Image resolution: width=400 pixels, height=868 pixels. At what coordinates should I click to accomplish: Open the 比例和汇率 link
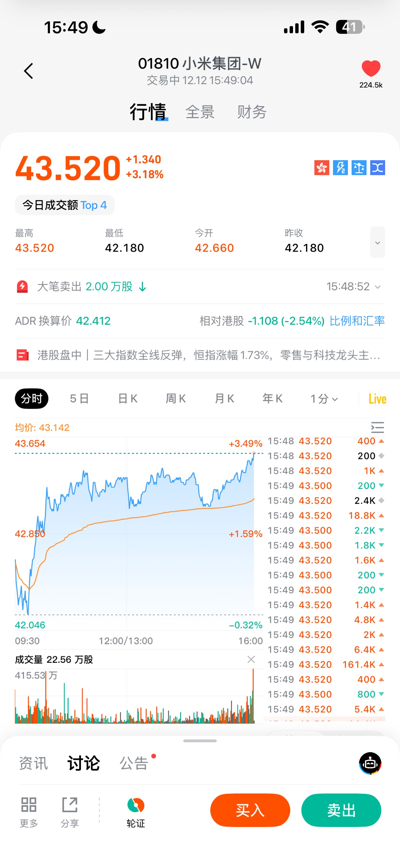(357, 321)
